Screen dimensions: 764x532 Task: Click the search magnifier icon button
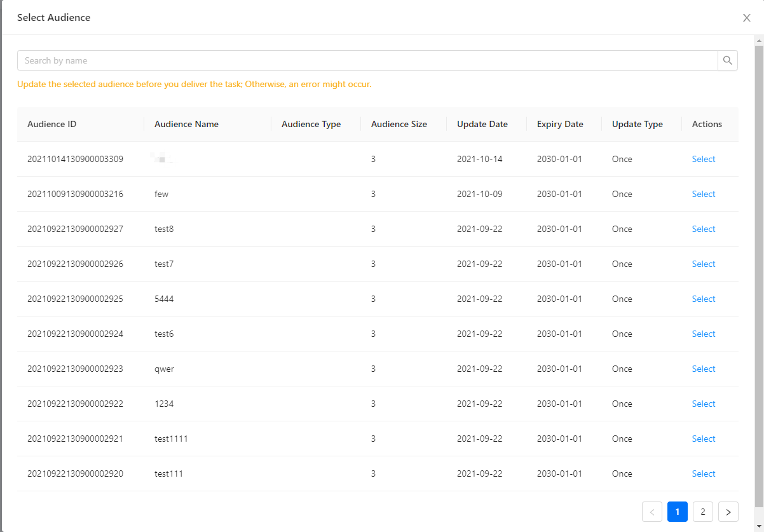(728, 60)
